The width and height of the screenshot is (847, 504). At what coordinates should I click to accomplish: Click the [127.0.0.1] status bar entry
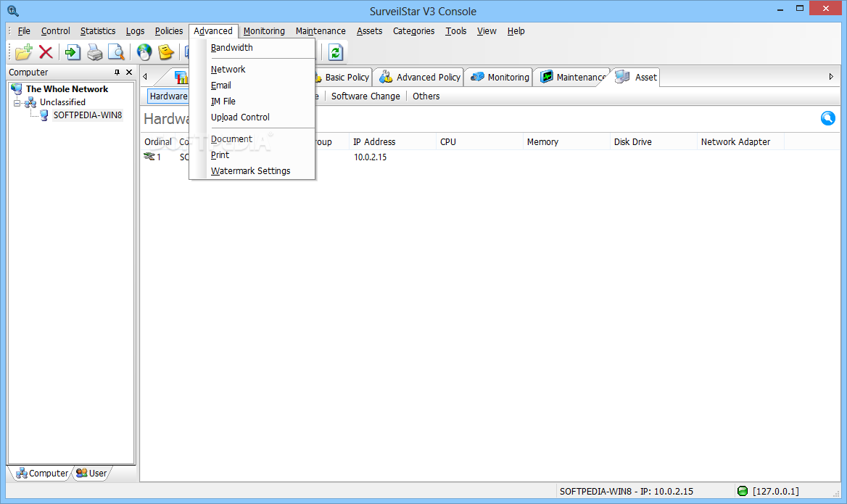click(776, 491)
